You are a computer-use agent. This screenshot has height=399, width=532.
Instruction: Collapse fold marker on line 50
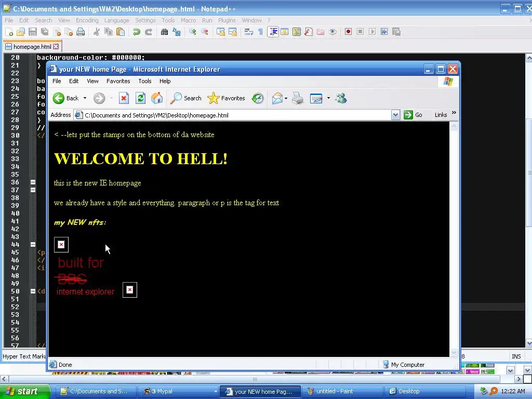pos(33,291)
